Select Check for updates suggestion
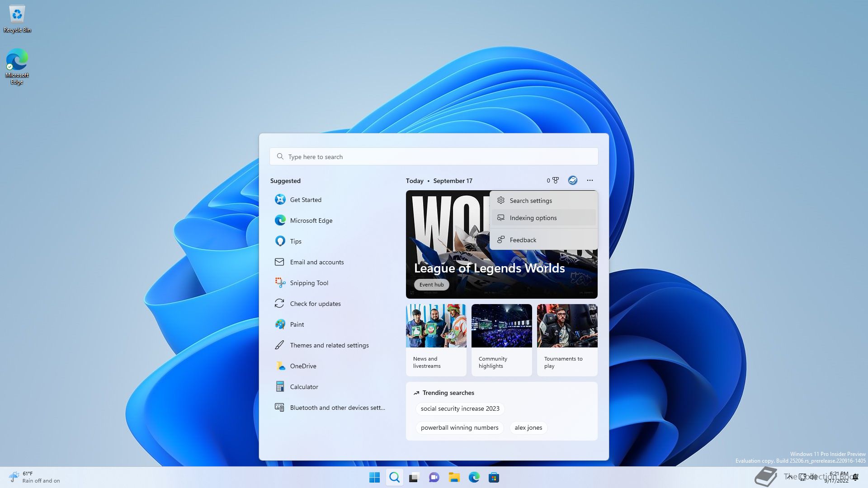The width and height of the screenshot is (868, 488). (315, 303)
